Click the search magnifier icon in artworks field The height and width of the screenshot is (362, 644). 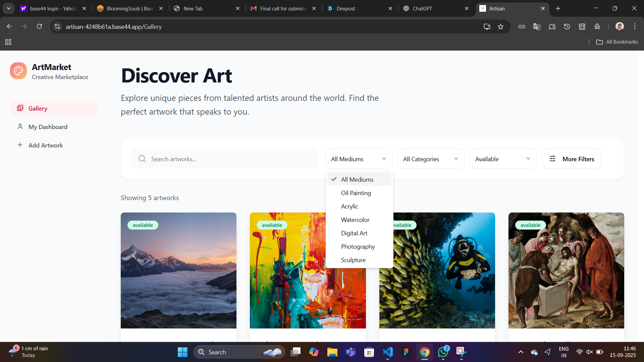click(142, 159)
